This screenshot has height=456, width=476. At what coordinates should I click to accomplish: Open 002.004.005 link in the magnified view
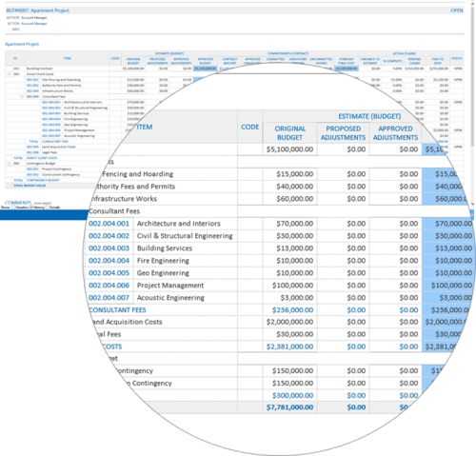tap(109, 273)
